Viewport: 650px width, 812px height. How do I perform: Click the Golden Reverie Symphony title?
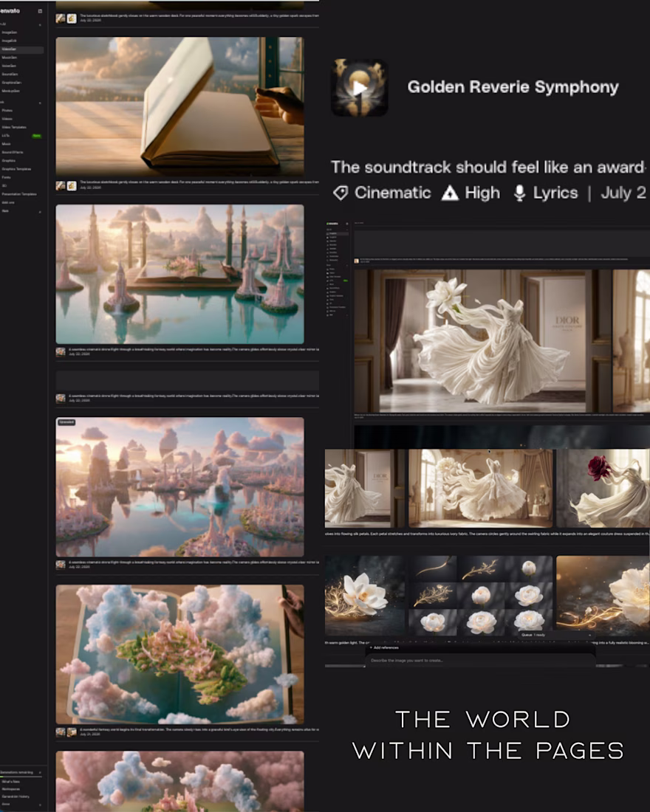[513, 87]
